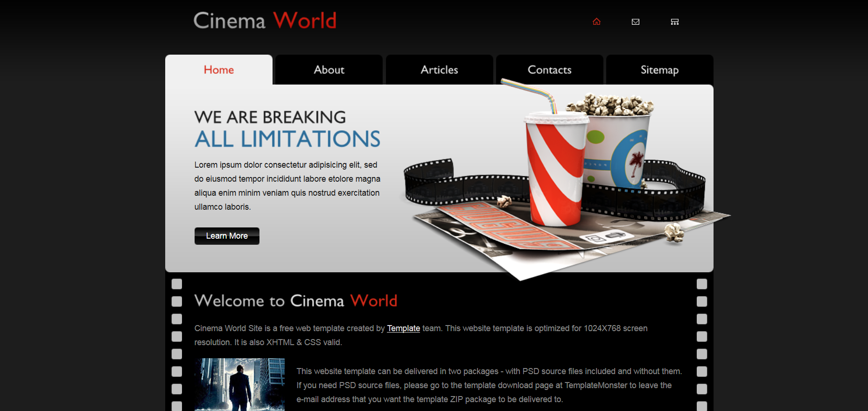868x411 pixels.
Task: Open the About tab
Action: (x=329, y=70)
